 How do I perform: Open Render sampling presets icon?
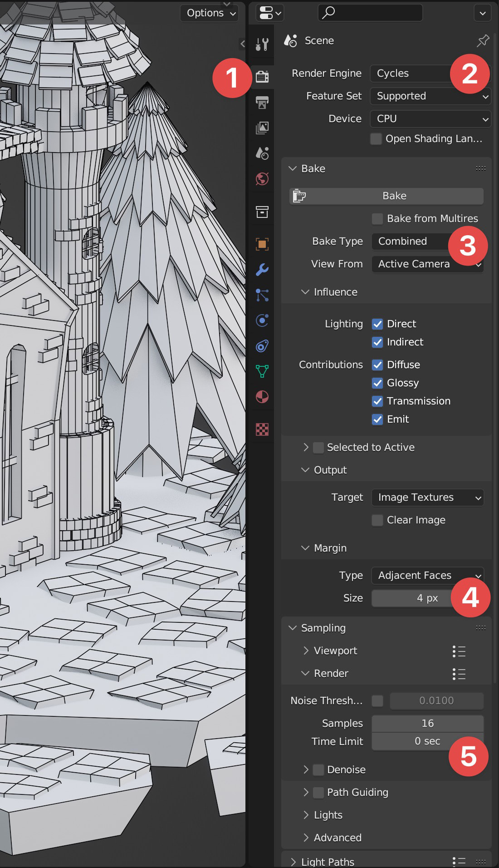[459, 674]
